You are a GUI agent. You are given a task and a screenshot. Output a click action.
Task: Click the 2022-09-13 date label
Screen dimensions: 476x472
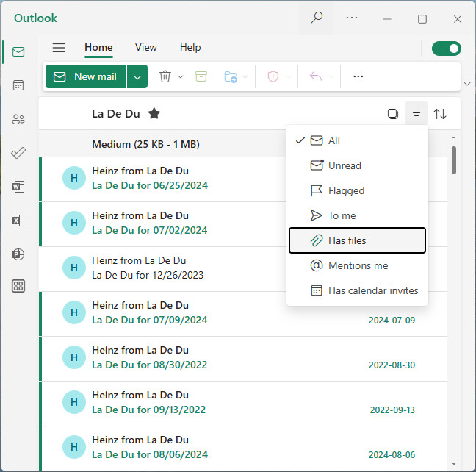[x=392, y=410]
